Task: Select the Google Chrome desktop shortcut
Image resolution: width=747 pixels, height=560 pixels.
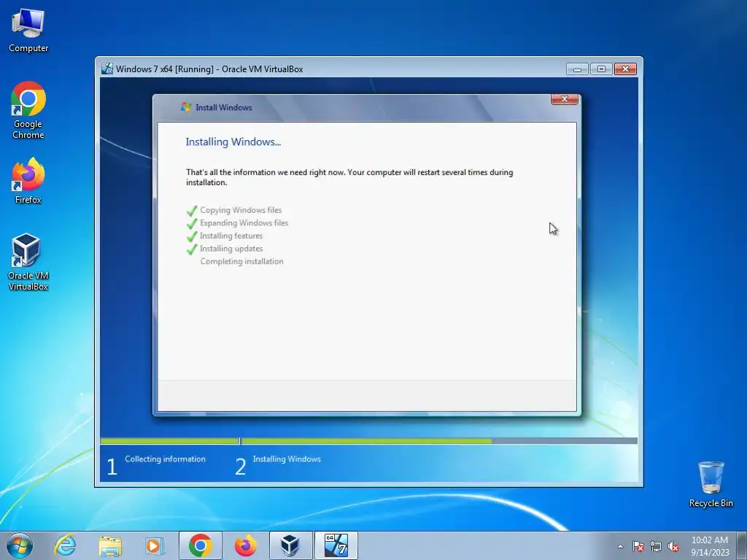Action: (x=28, y=110)
